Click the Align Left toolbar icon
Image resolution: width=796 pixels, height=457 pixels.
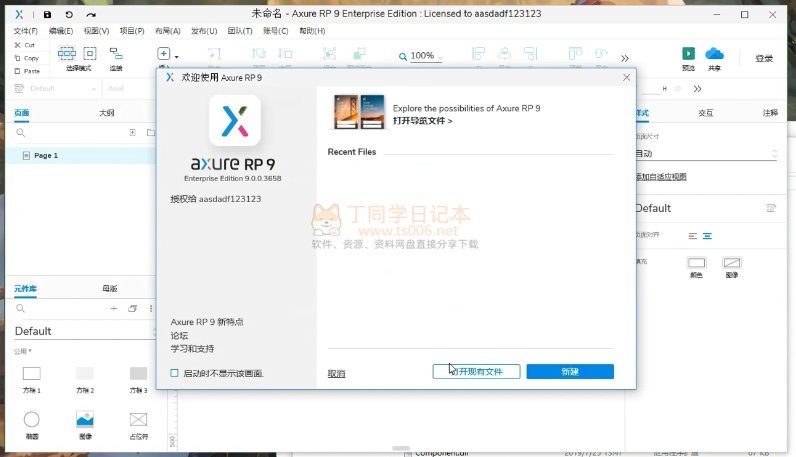point(478,53)
